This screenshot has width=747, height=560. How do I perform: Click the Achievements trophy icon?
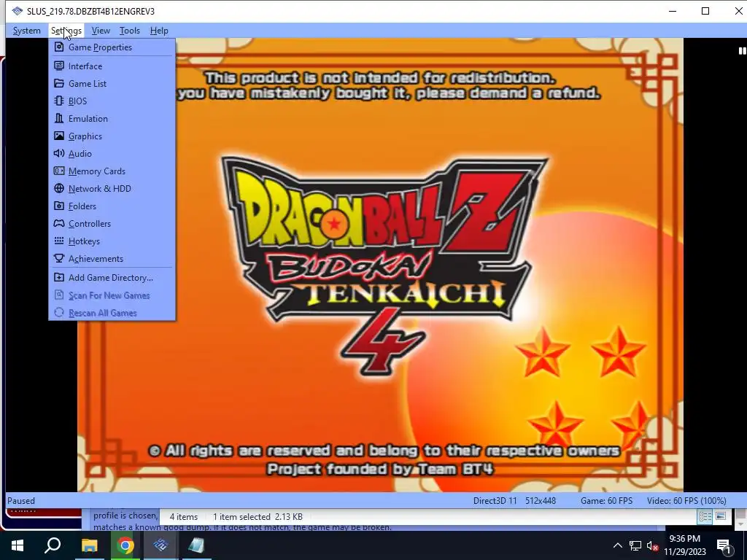pos(59,259)
